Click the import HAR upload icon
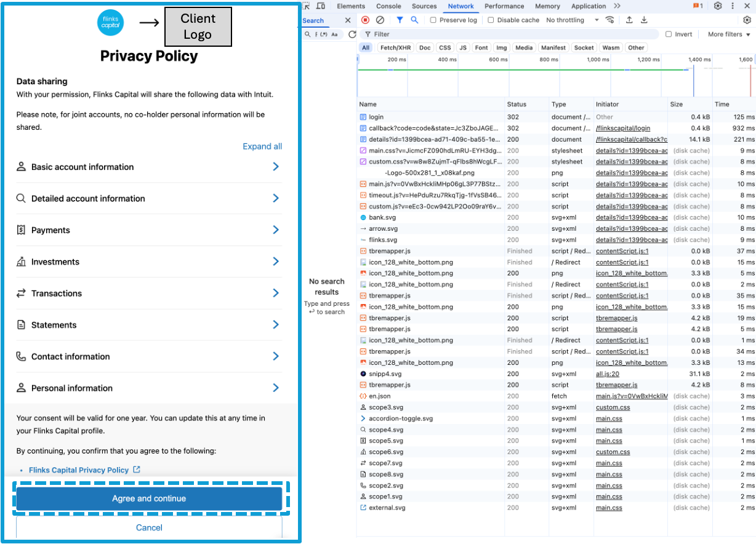 [629, 20]
